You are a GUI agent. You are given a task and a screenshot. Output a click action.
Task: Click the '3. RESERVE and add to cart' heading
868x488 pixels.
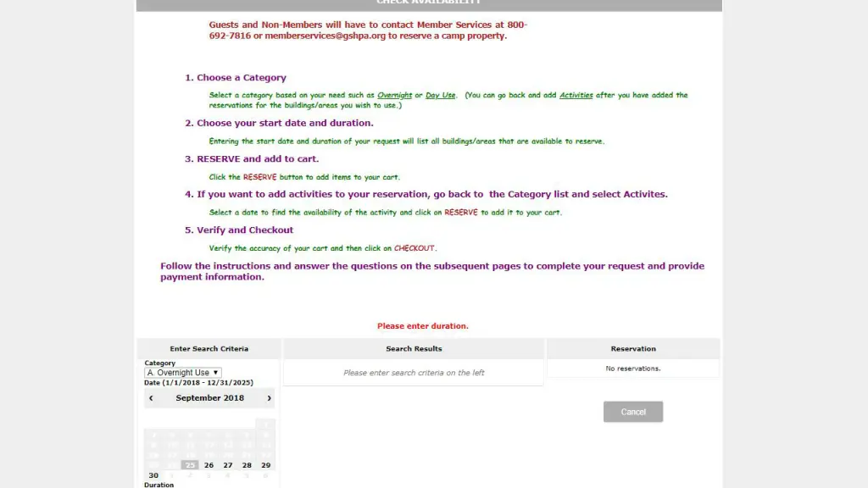point(252,158)
